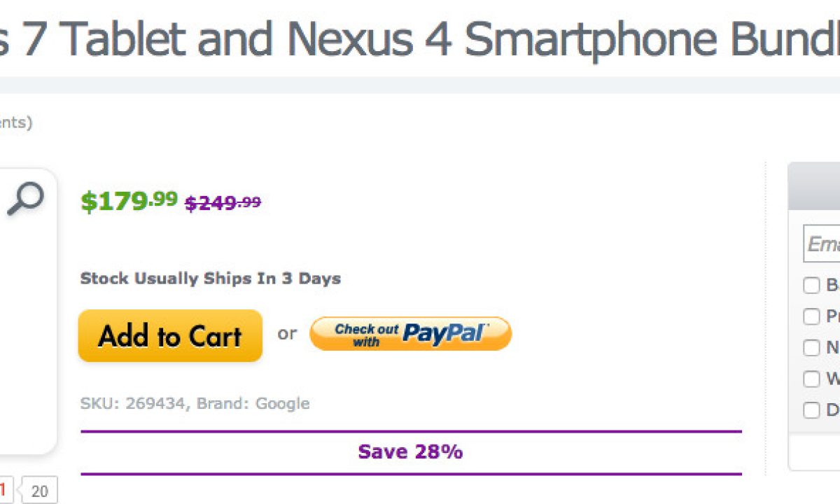This screenshot has height=504, width=840.
Task: Click the red +1 share button
Action: coord(5,489)
